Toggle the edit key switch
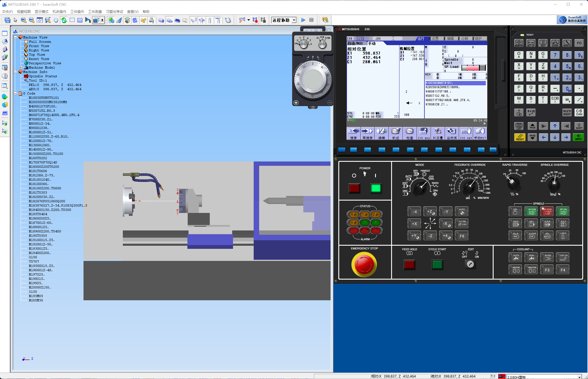Viewport: 588px width, 379px height. point(470,264)
